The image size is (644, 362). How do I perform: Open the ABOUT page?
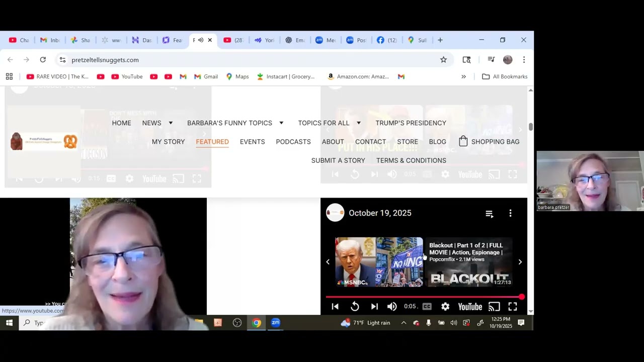(333, 142)
